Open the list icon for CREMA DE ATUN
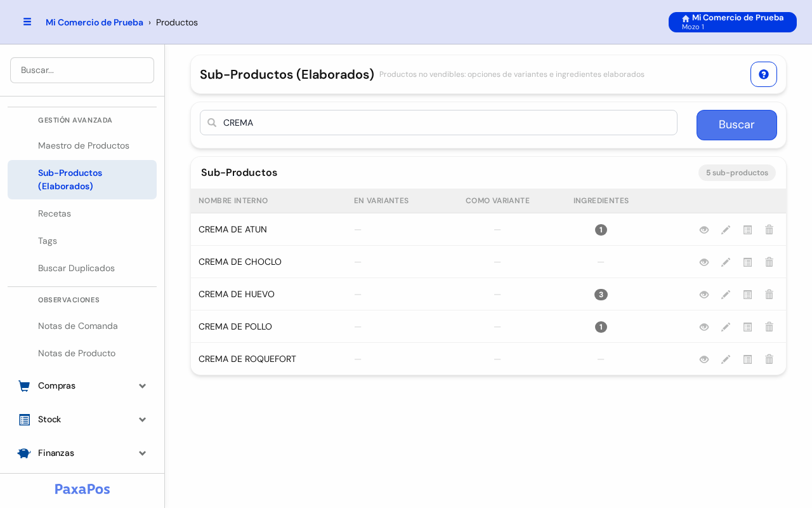The height and width of the screenshot is (508, 812). point(747,230)
